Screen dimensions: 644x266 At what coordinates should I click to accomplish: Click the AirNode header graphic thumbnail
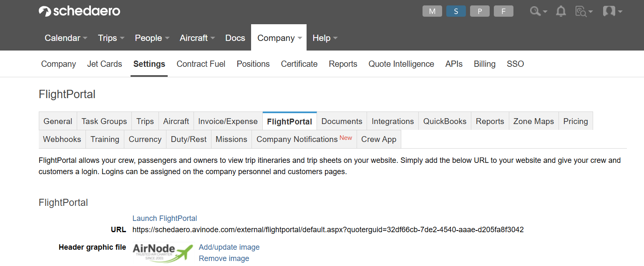pos(163,253)
